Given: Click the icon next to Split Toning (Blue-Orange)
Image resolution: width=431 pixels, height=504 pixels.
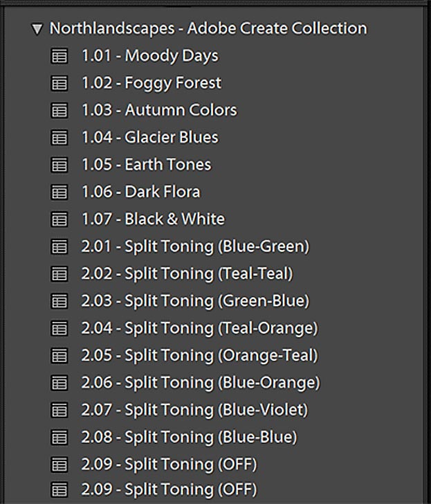Looking at the screenshot, I should tap(59, 383).
